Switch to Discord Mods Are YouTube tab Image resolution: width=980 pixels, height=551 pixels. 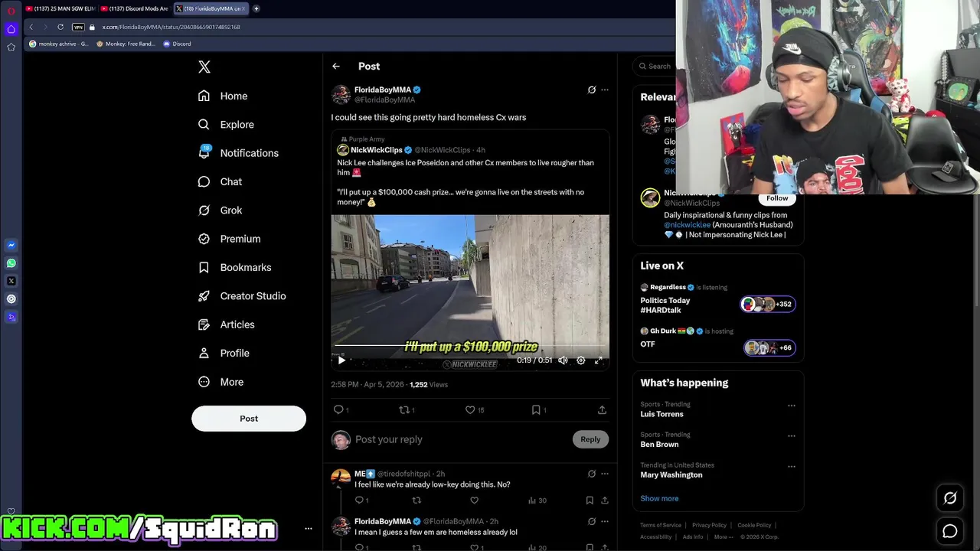pos(136,8)
